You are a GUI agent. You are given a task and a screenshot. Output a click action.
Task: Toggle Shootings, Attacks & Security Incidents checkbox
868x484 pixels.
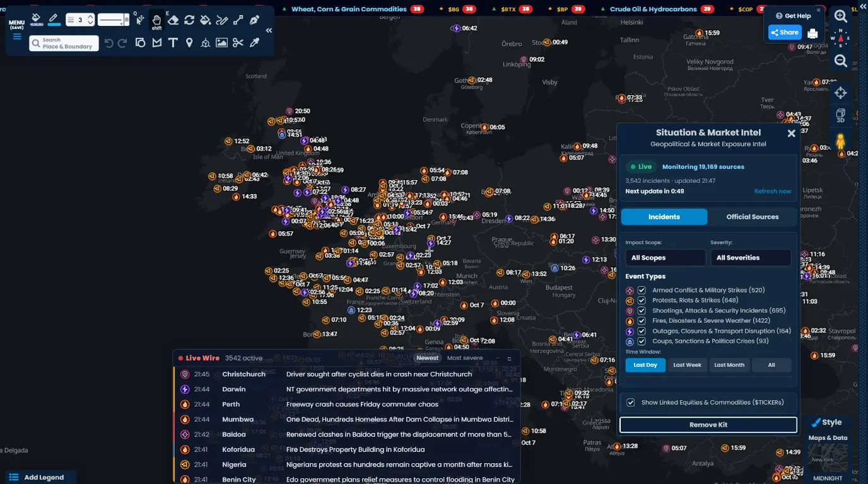click(642, 311)
